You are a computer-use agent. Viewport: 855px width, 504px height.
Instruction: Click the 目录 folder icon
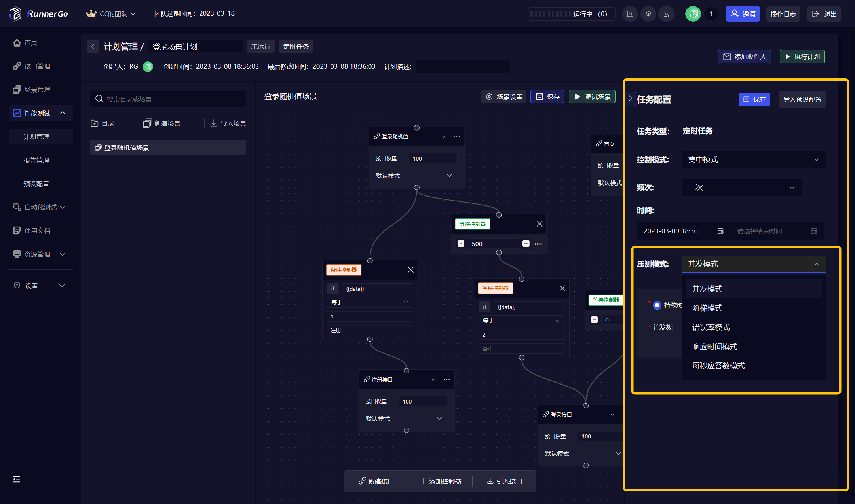(x=95, y=123)
